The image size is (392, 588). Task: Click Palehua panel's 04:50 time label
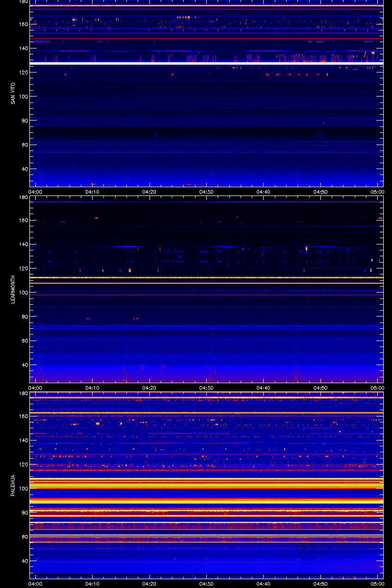[x=320, y=584]
